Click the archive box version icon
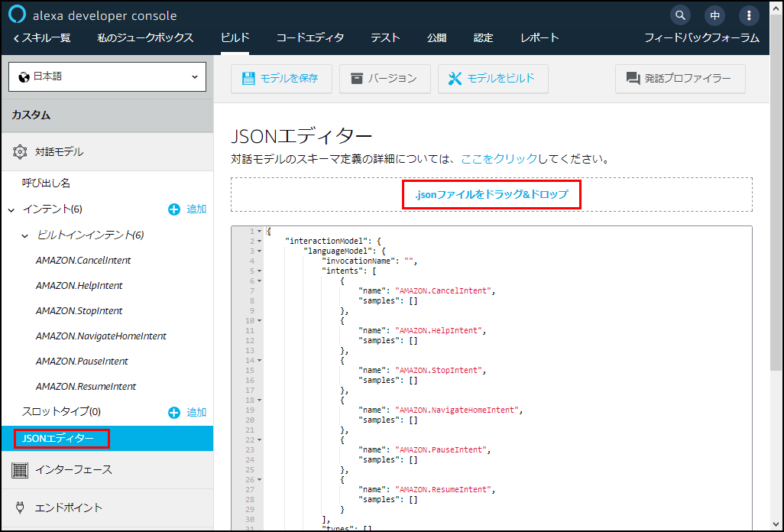 tap(357, 79)
